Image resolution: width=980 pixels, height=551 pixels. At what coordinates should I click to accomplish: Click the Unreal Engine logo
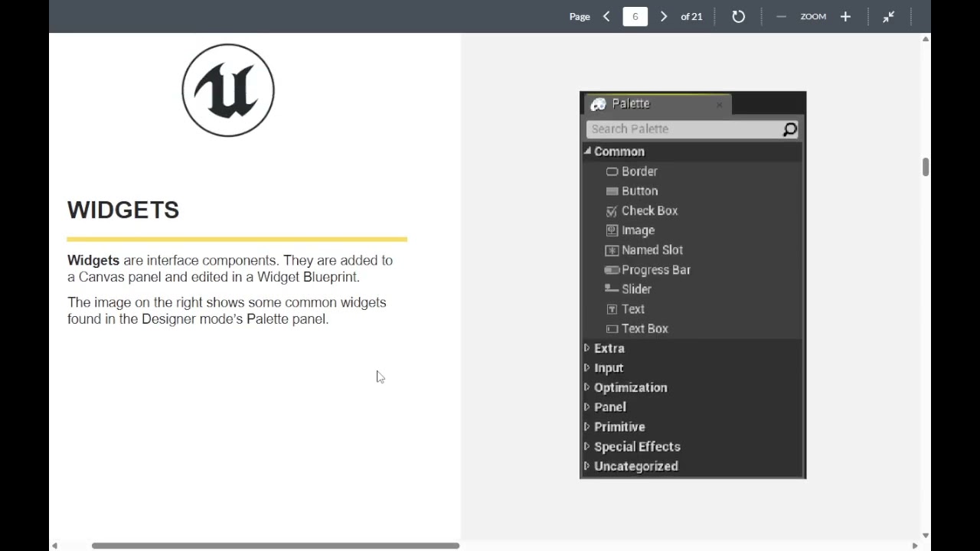pyautogui.click(x=228, y=90)
